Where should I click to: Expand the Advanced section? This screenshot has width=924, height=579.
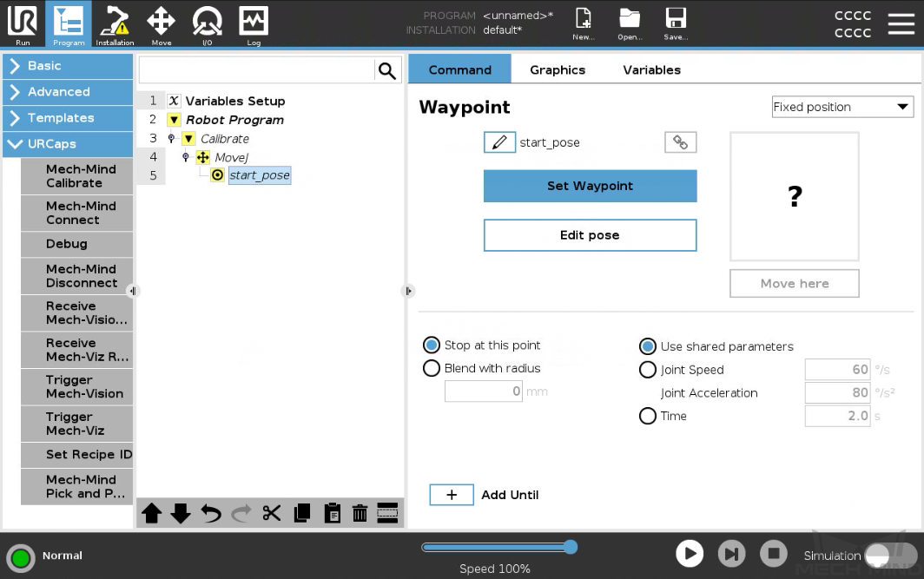[68, 92]
